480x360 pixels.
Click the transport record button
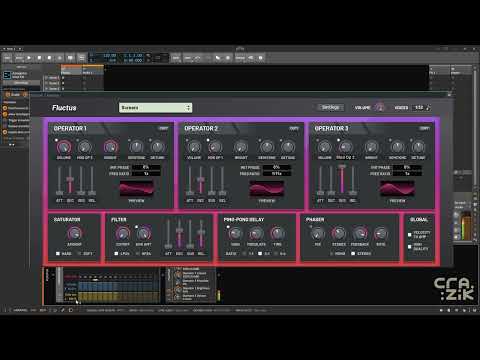(49, 58)
